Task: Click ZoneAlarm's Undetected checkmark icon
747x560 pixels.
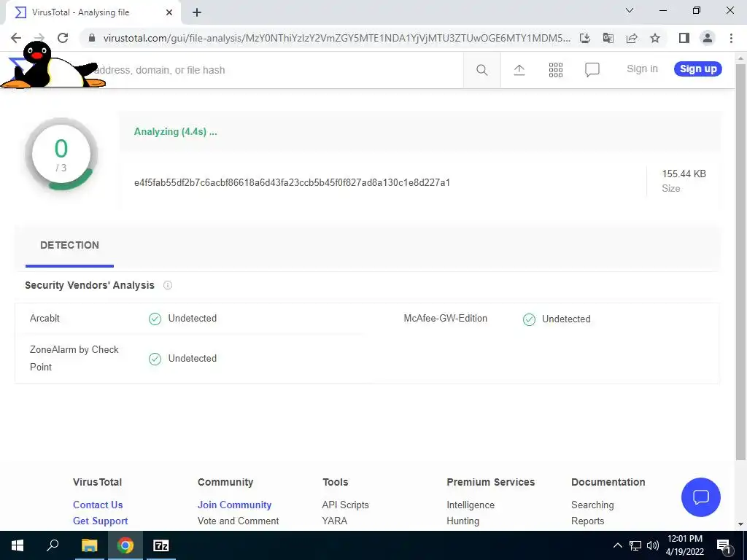Action: point(155,359)
